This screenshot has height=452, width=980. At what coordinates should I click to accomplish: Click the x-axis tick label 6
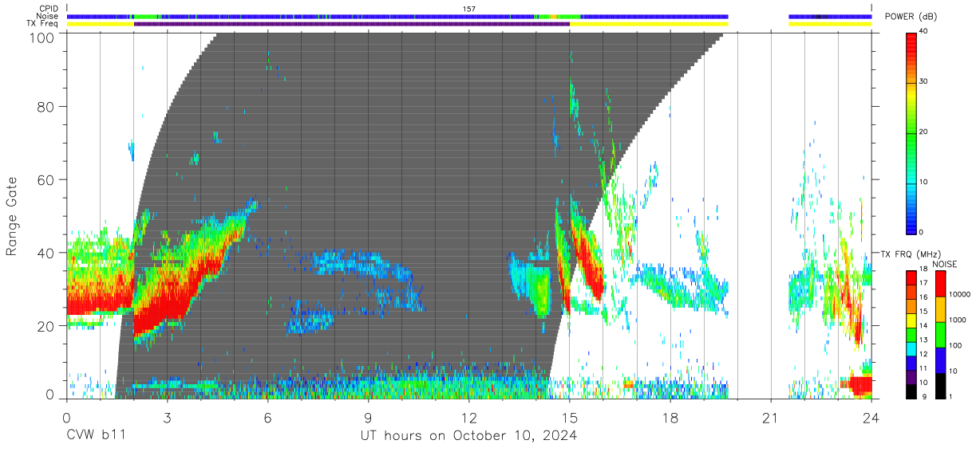[267, 417]
